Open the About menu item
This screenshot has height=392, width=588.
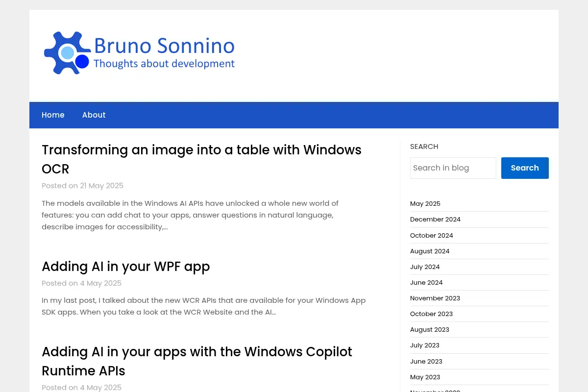(94, 115)
